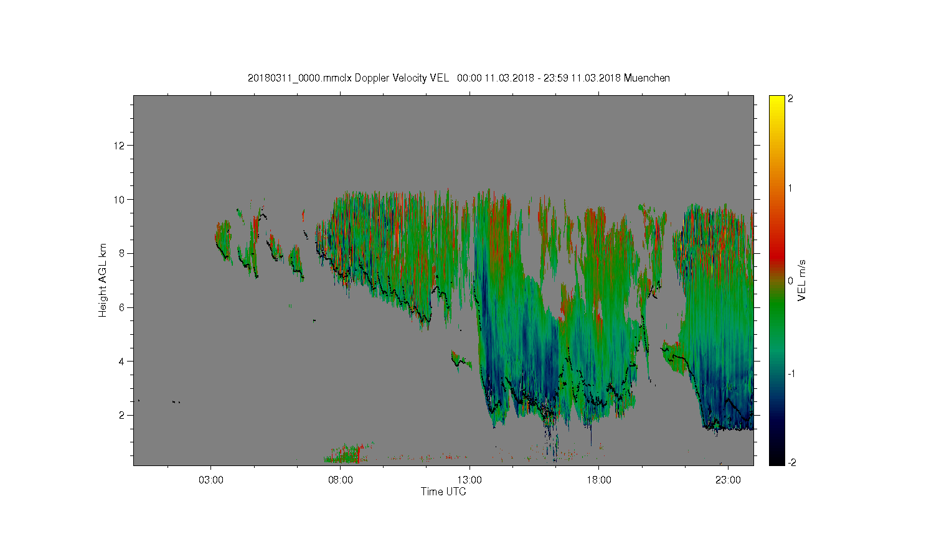The height and width of the screenshot is (560, 934).
Task: Click the colorbar tick label 1
Action: 790,188
